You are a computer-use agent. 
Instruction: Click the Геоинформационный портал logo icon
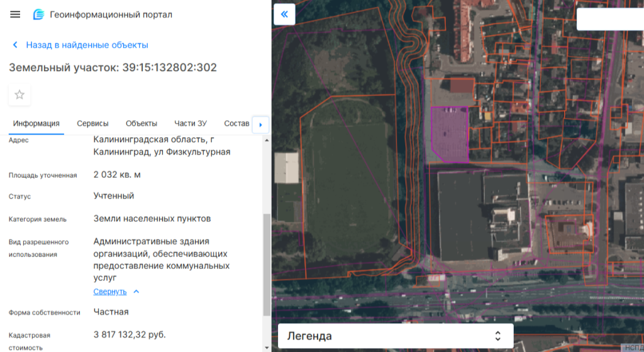[x=38, y=14]
